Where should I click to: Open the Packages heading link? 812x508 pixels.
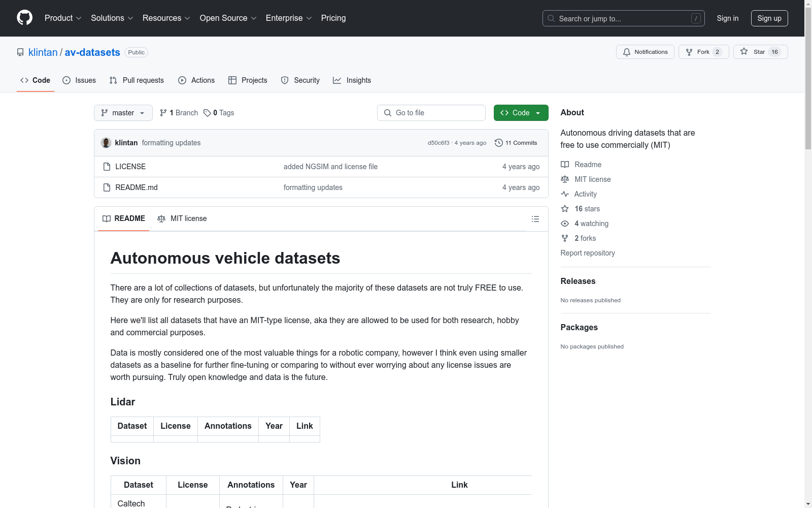click(x=579, y=327)
